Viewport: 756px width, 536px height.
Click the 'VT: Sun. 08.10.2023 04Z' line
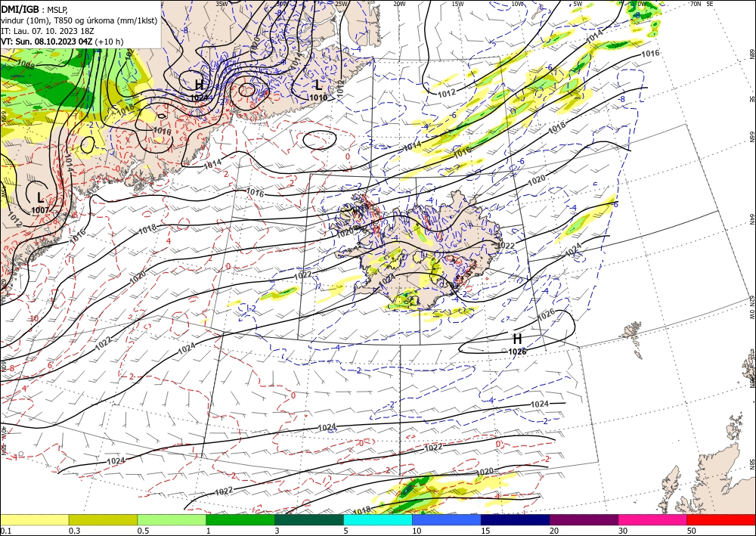46,42
